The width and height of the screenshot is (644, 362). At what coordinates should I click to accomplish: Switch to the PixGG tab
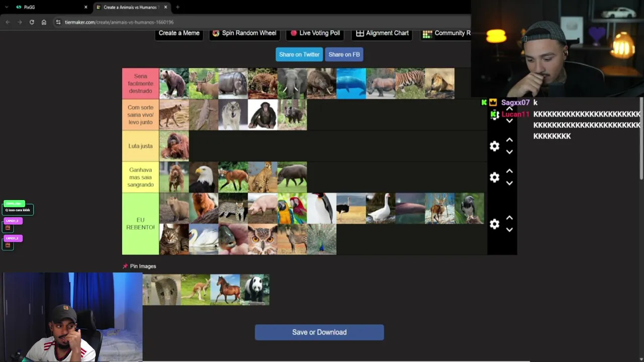coord(51,7)
